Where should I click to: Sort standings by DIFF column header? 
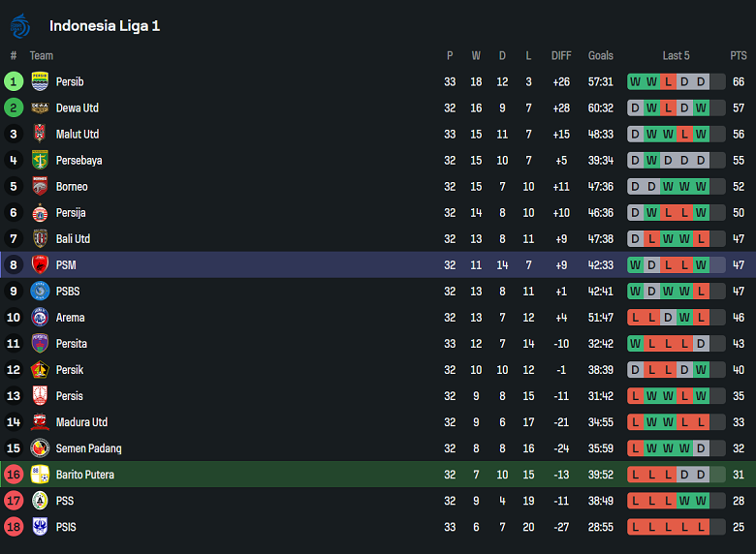coord(561,55)
